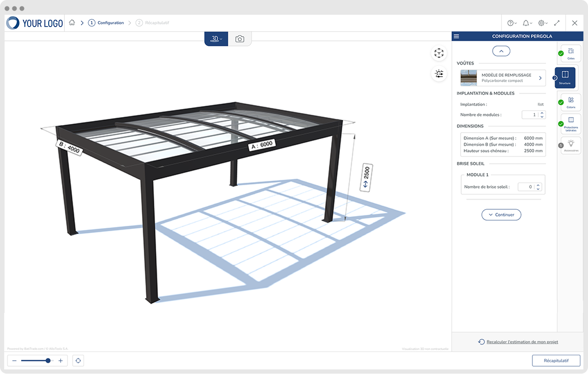Open the Accessoires tab
588x374 pixels.
point(571,145)
